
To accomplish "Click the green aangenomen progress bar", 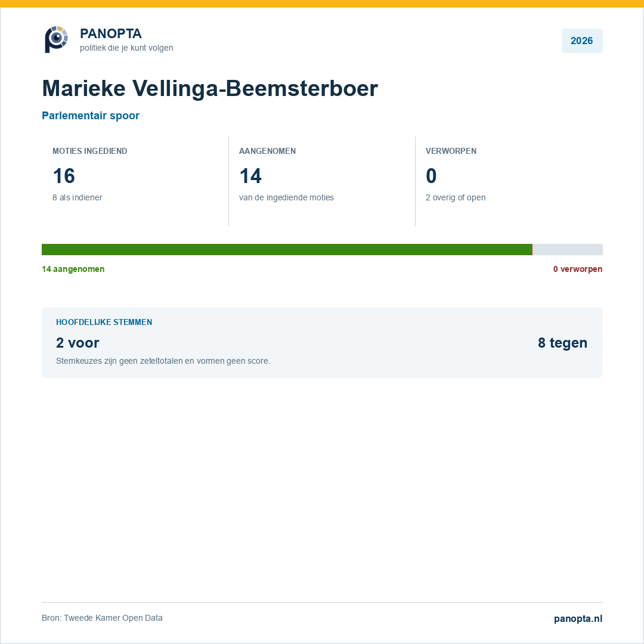I will 287,249.
